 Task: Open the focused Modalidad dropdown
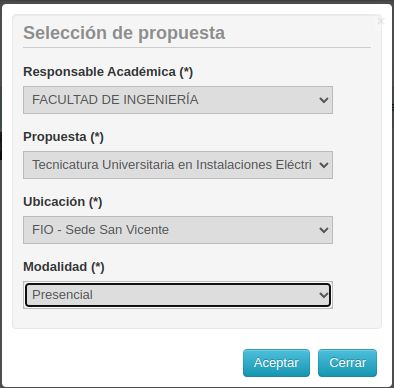click(178, 295)
